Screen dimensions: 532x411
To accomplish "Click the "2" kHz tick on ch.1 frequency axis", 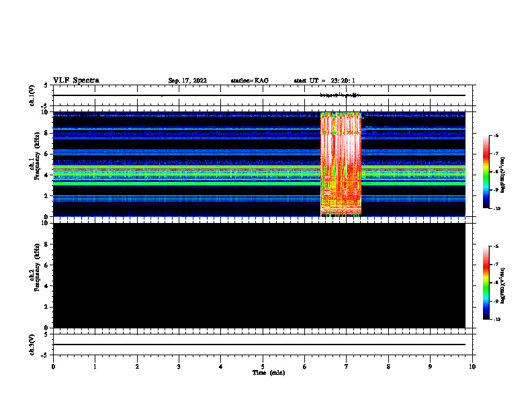I will click(47, 196).
